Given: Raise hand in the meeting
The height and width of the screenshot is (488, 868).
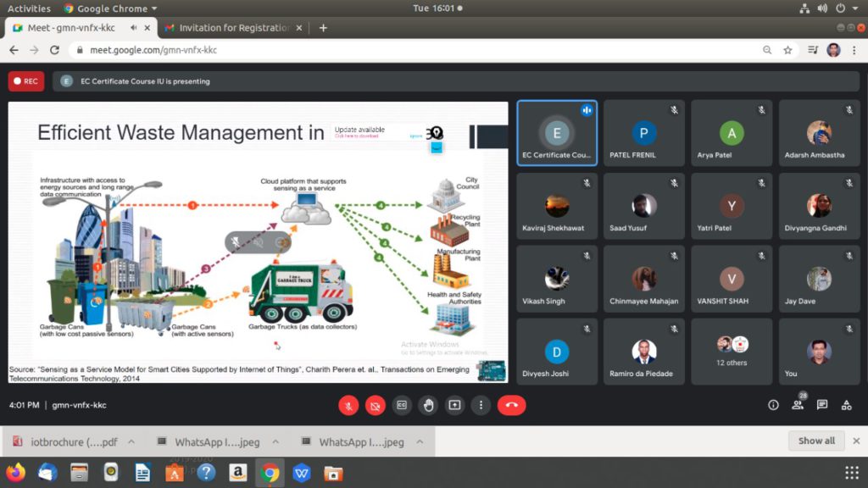Looking at the screenshot, I should [428, 405].
